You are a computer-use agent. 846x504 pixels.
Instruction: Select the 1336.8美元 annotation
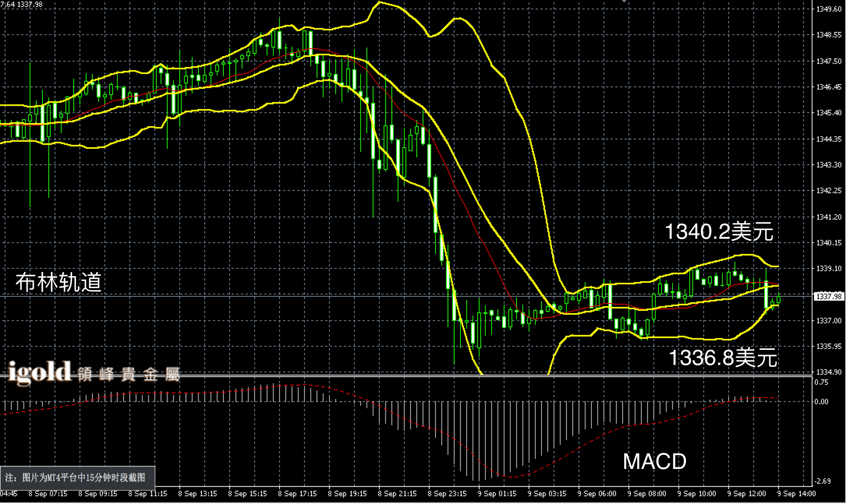[722, 358]
